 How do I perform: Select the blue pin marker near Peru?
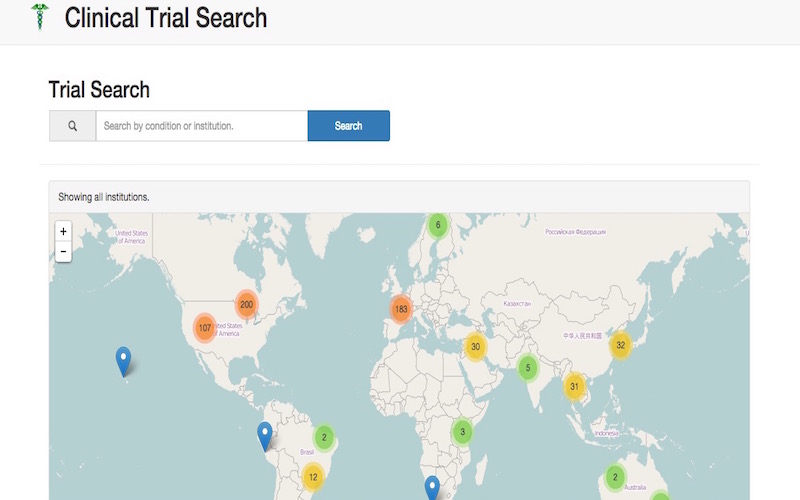265,435
